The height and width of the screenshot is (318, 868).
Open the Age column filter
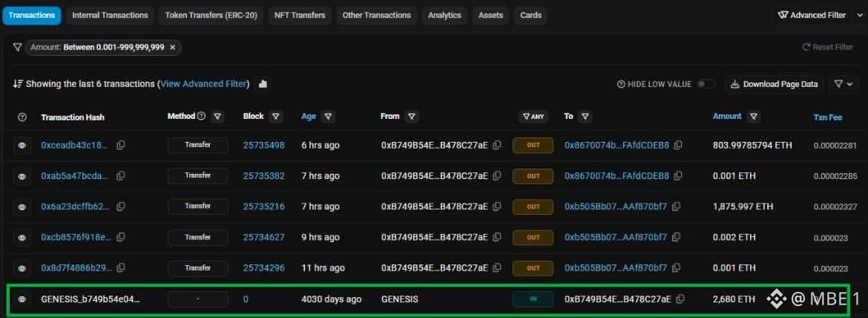[x=328, y=117]
